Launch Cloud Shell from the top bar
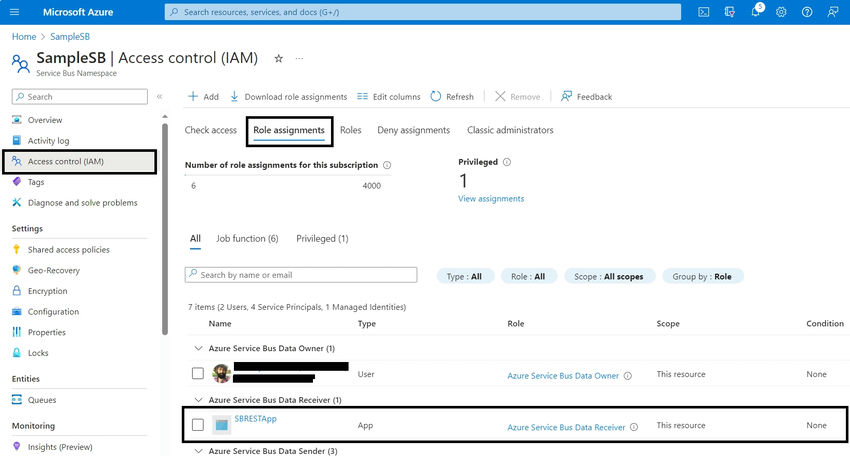Screen dimensions: 850x456 tap(703, 12)
